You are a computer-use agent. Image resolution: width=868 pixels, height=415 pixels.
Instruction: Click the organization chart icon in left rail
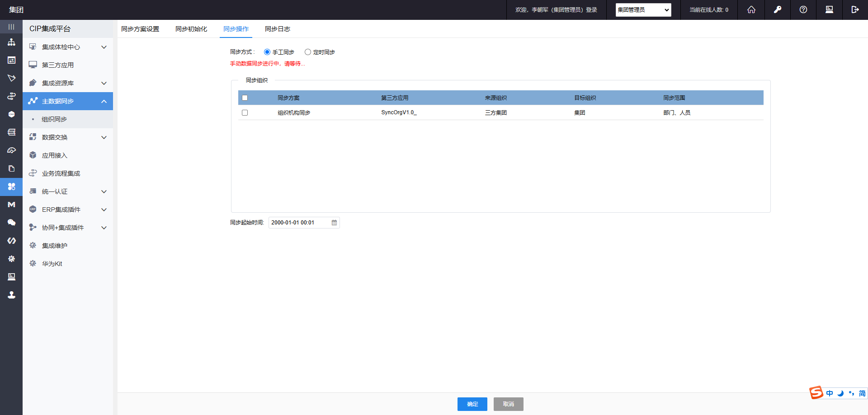[x=11, y=42]
